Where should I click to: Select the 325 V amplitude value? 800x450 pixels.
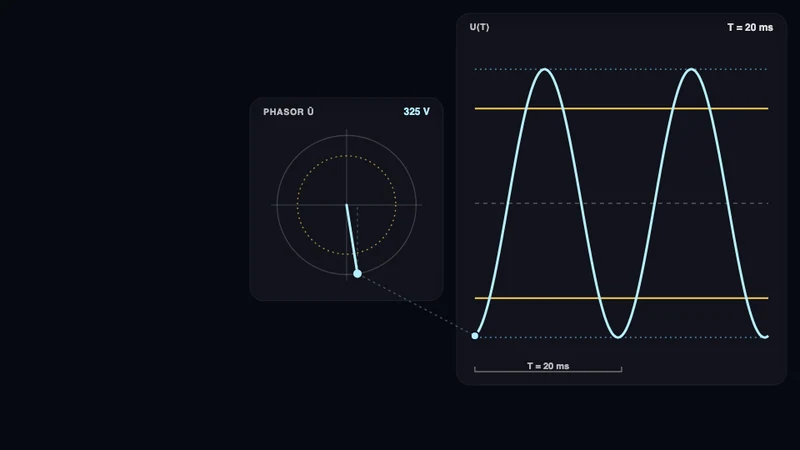coord(416,112)
